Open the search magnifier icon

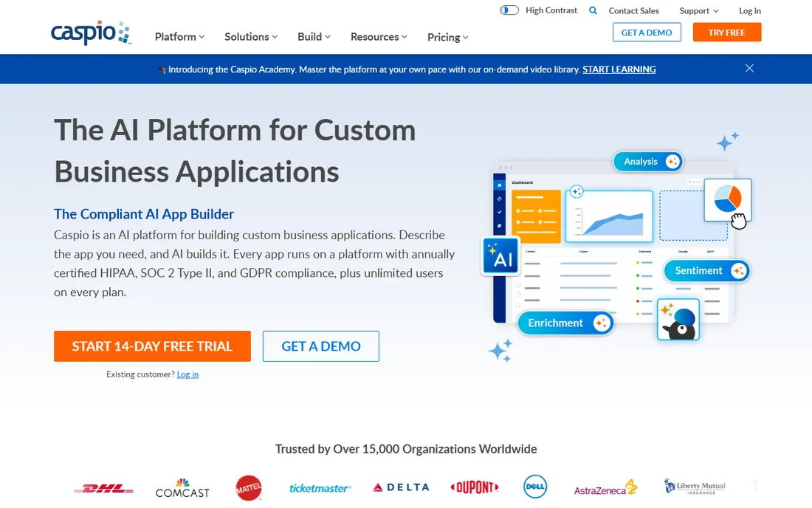click(x=593, y=10)
